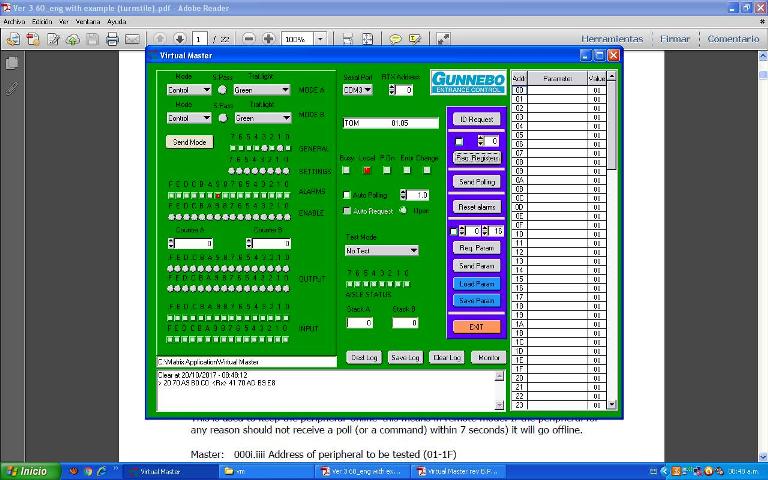768x480 pixels.
Task: Click the Clear Log button
Action: [447, 358]
